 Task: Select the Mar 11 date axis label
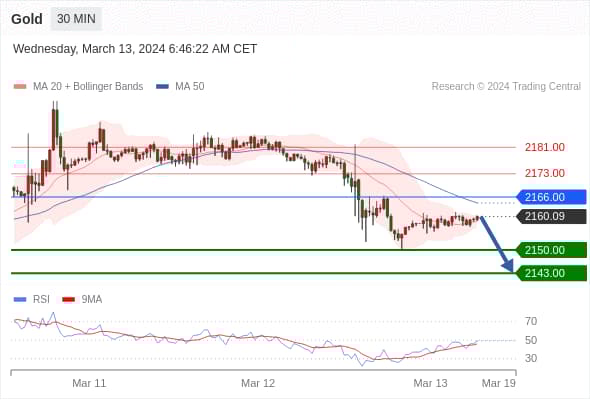89,383
